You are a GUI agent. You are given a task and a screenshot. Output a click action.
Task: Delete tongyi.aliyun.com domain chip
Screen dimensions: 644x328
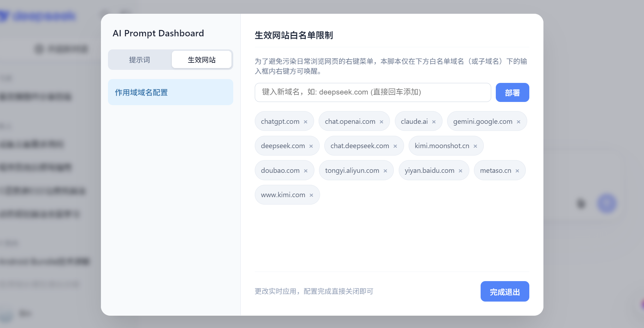385,171
